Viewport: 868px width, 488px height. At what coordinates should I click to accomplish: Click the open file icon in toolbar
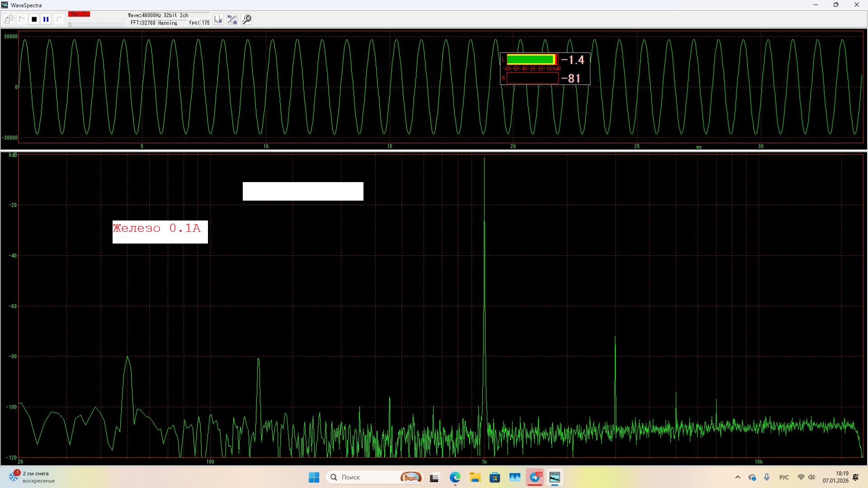tap(9, 19)
